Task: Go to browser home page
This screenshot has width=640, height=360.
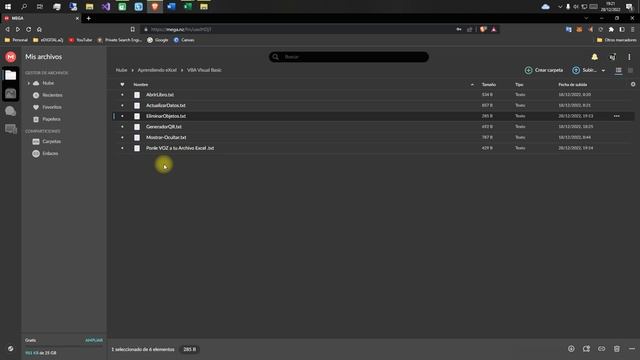Action: coord(39,29)
